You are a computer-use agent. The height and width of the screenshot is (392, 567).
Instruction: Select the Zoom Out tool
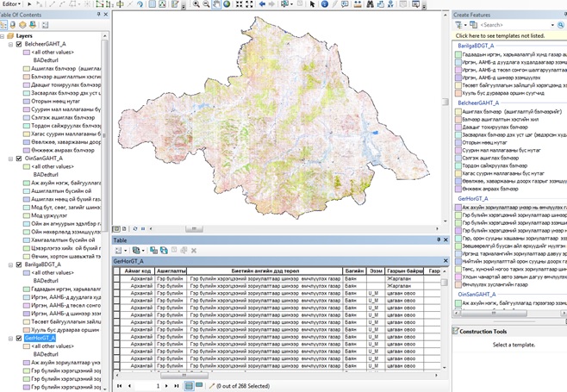click(x=206, y=4)
